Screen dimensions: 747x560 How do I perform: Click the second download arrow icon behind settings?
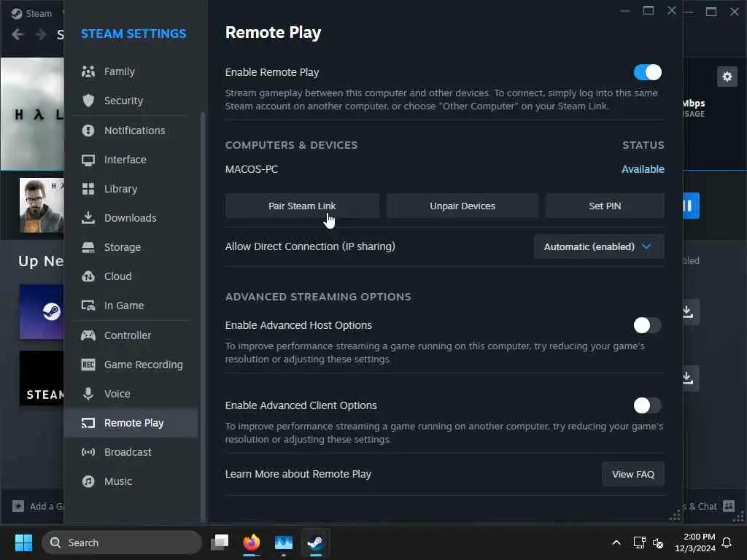click(687, 378)
